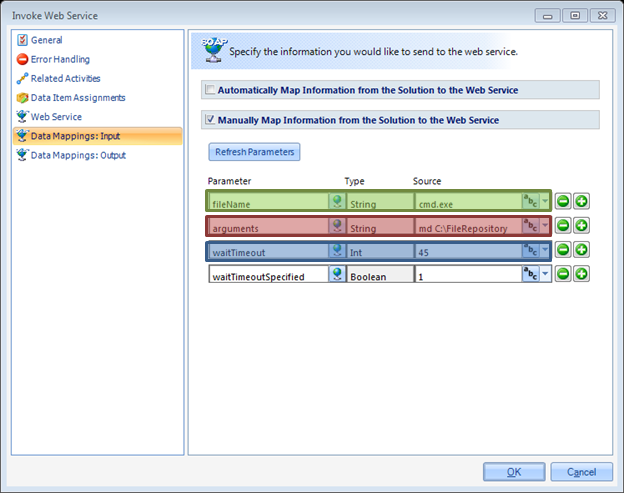Click the globe icon next to the fileName parameter
Image resolution: width=624 pixels, height=493 pixels.
[337, 201]
